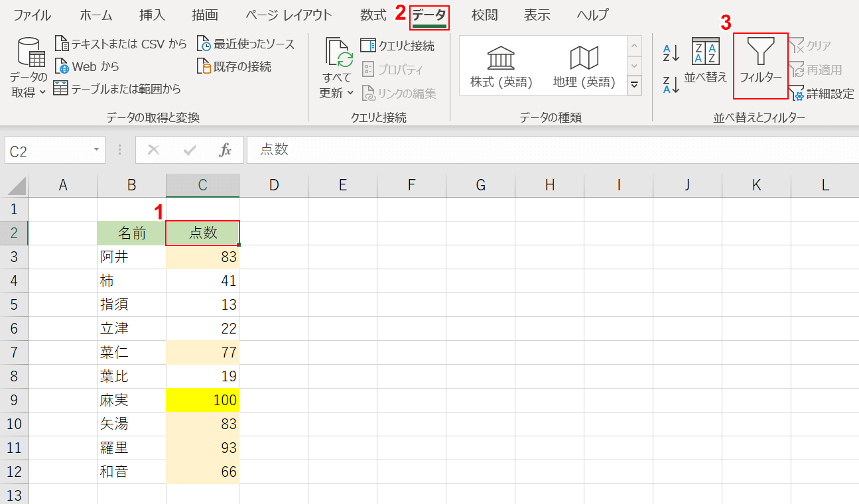The width and height of the screenshot is (859, 504).
Task: Select the cell containing 麻実
Action: (131, 401)
